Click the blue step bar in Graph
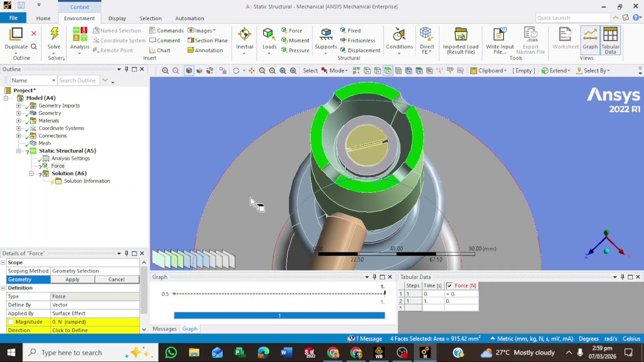 pyautogui.click(x=279, y=315)
